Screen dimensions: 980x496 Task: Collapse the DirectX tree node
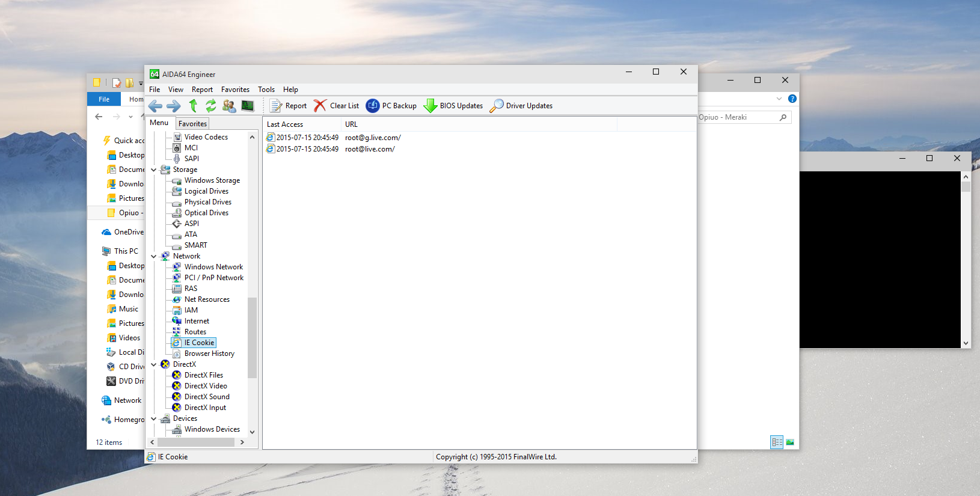tap(154, 365)
